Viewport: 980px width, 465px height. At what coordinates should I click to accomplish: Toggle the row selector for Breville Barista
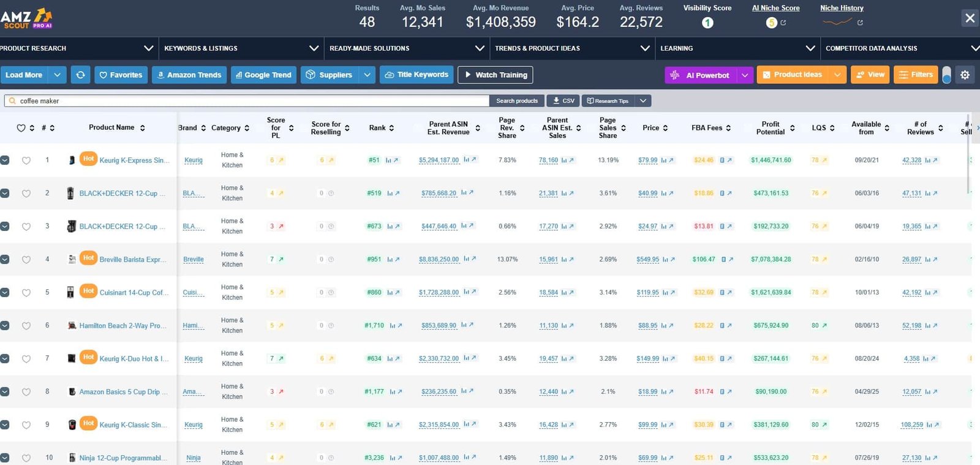(x=4, y=259)
